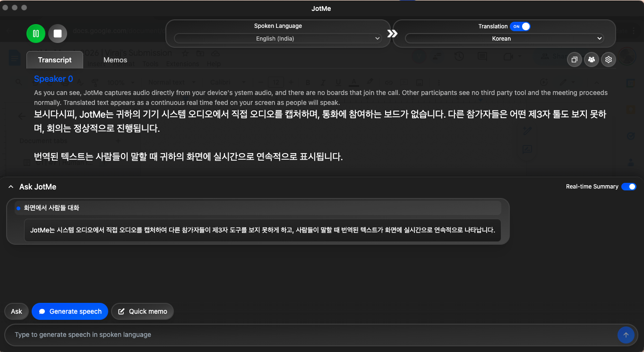Click the Ask button
The width and height of the screenshot is (644, 352).
click(17, 311)
